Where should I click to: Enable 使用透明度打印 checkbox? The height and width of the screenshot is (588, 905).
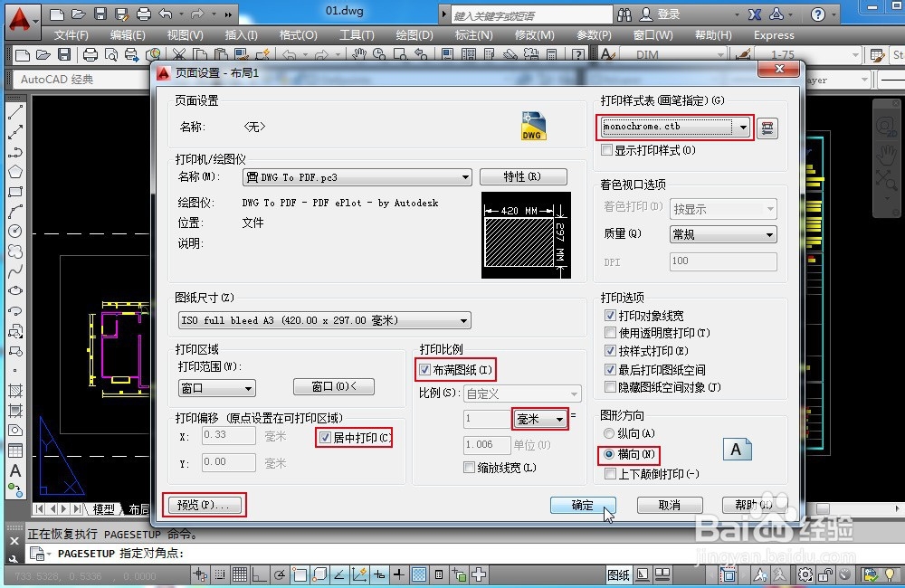point(610,332)
